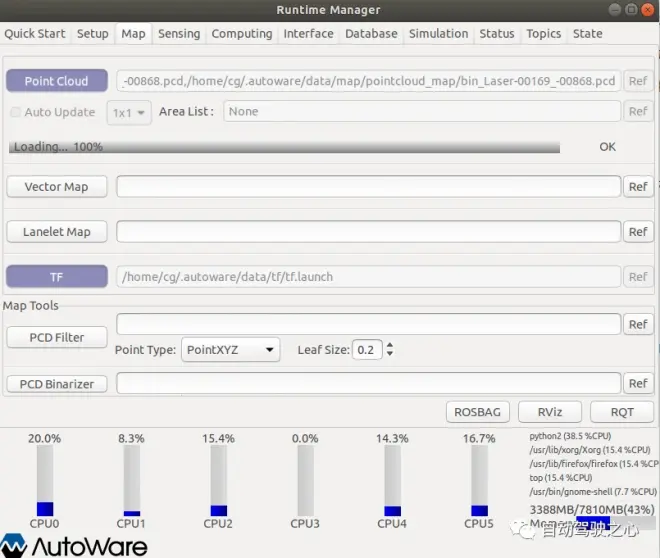The height and width of the screenshot is (558, 660).
Task: Click the PCD Binarizer button
Action: tap(57, 384)
